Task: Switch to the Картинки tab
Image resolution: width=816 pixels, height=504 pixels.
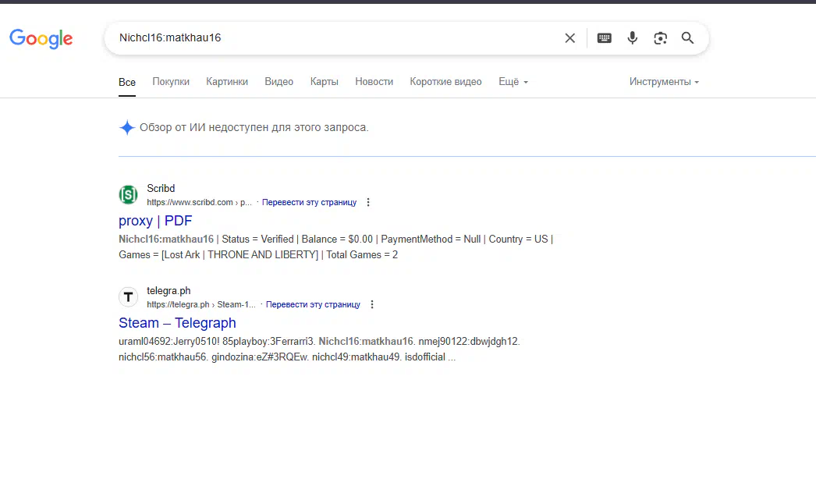Action: click(227, 82)
